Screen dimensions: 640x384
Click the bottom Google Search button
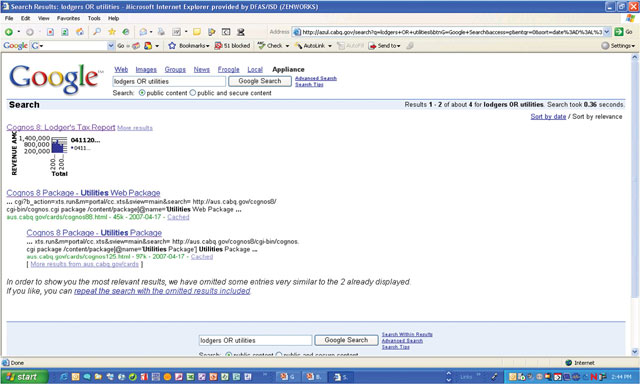346,340
